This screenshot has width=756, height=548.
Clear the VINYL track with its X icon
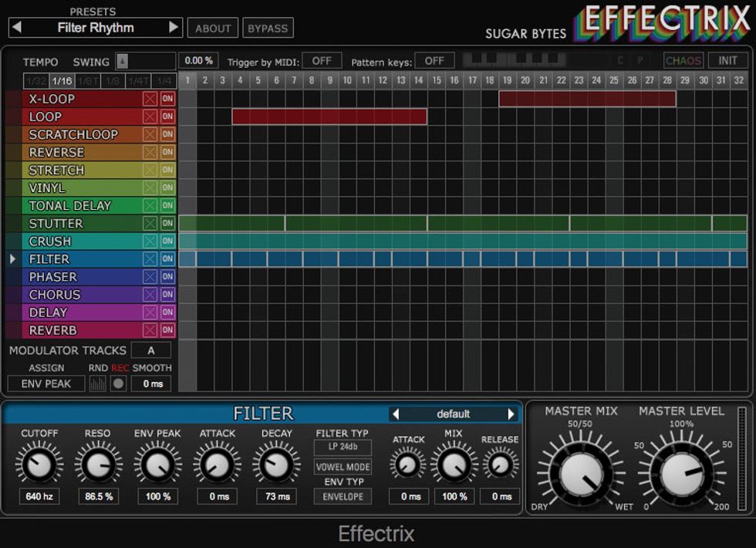point(150,188)
